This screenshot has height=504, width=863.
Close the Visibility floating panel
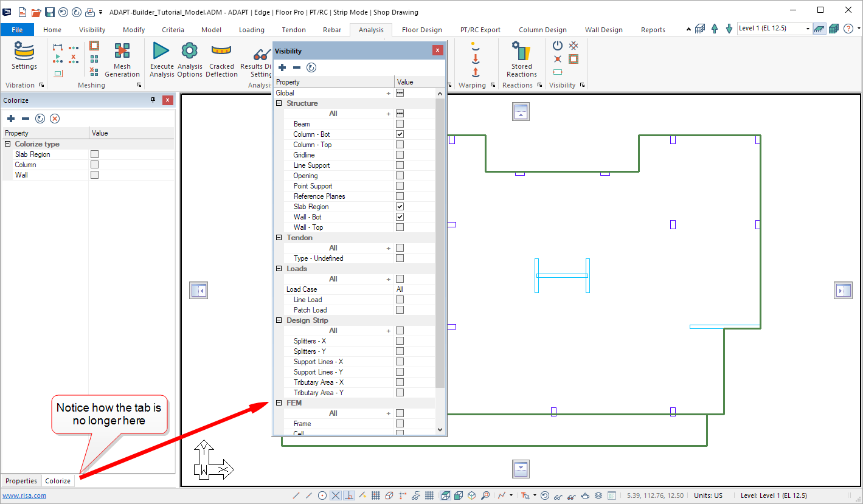437,51
